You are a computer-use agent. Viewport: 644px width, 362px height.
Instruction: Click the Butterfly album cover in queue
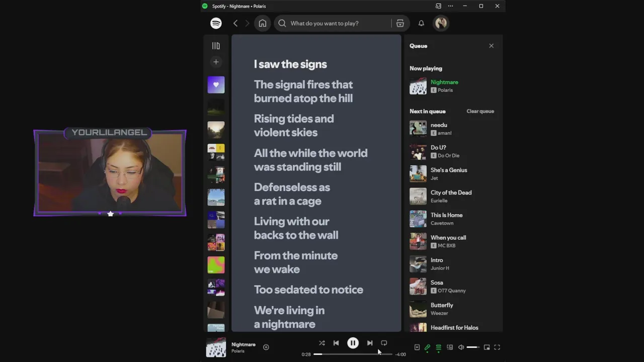(418, 309)
